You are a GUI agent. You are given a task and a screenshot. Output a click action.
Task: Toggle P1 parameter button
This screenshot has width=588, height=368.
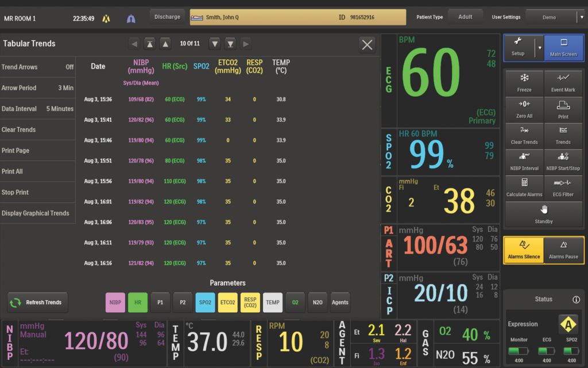160,302
